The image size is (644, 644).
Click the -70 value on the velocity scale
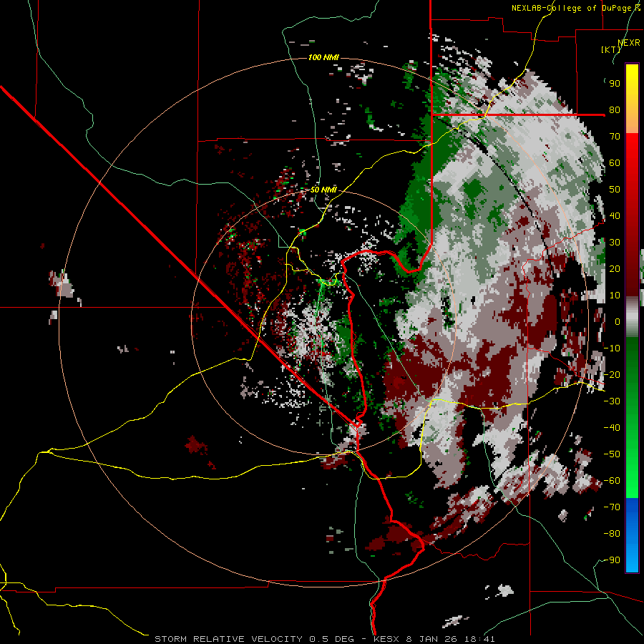tap(612, 507)
